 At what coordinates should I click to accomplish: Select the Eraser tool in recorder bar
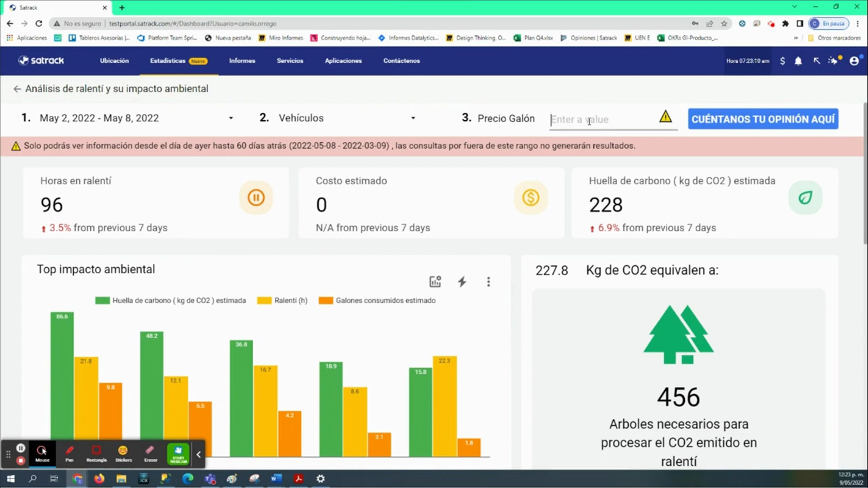pyautogui.click(x=150, y=453)
